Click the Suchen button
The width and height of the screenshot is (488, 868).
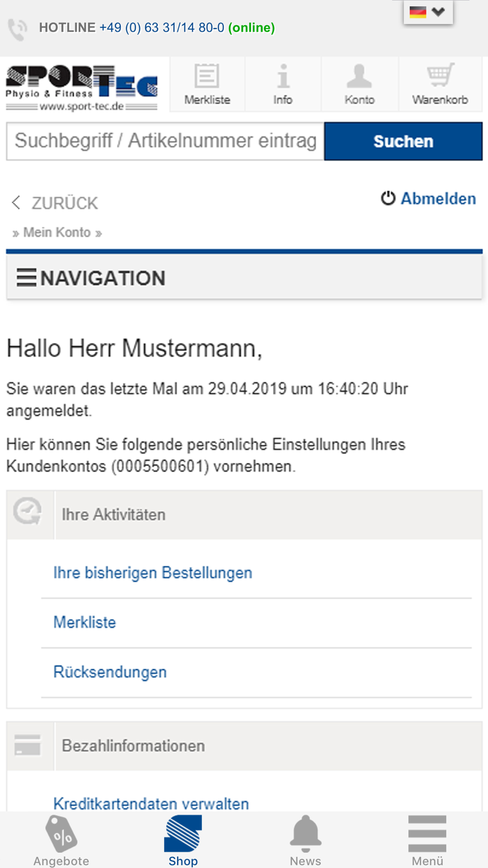[403, 141]
